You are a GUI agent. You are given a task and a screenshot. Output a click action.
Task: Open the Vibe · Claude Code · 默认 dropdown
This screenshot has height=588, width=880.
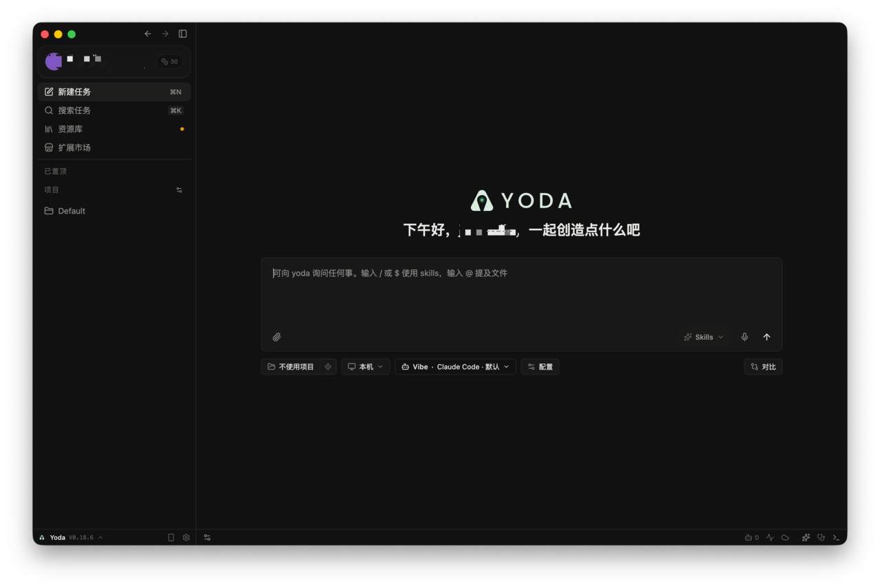click(455, 367)
